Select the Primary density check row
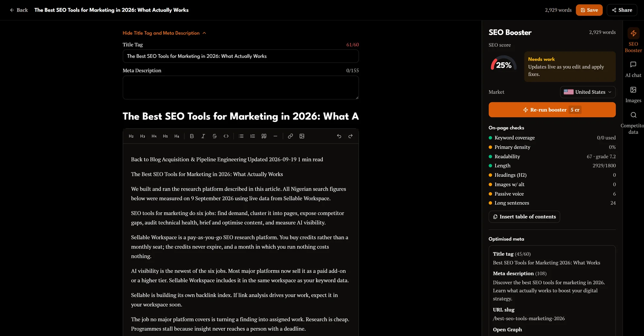This screenshot has width=644, height=336. coord(552,147)
